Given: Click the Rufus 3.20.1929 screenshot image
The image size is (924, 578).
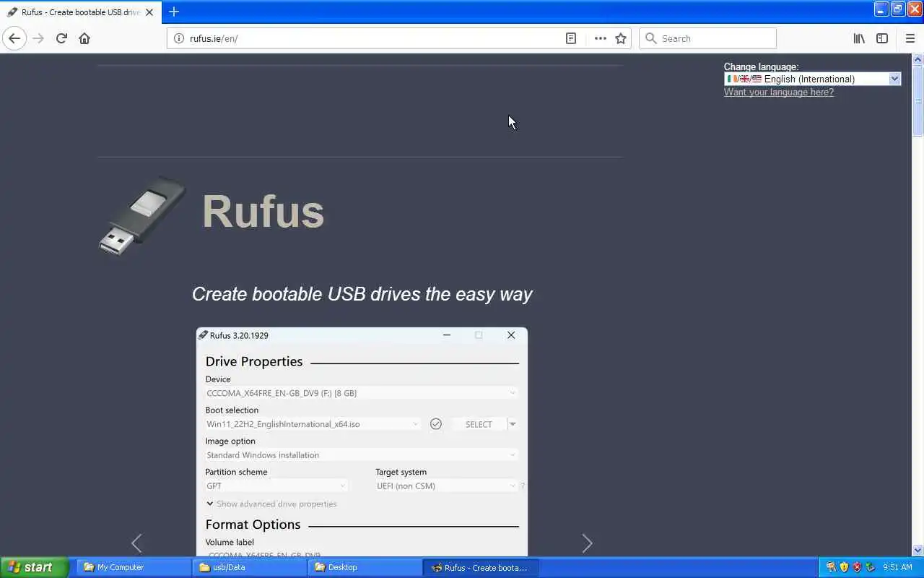Looking at the screenshot, I should click(362, 442).
